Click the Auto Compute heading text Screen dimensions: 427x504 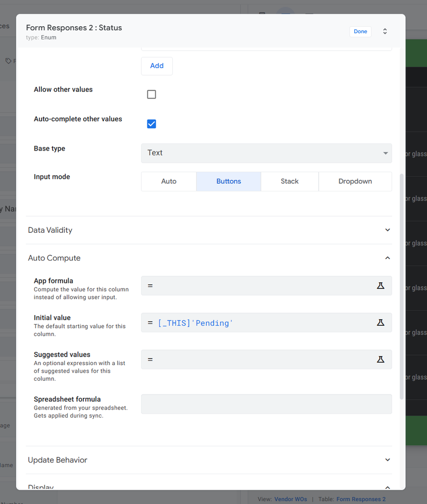coord(55,258)
